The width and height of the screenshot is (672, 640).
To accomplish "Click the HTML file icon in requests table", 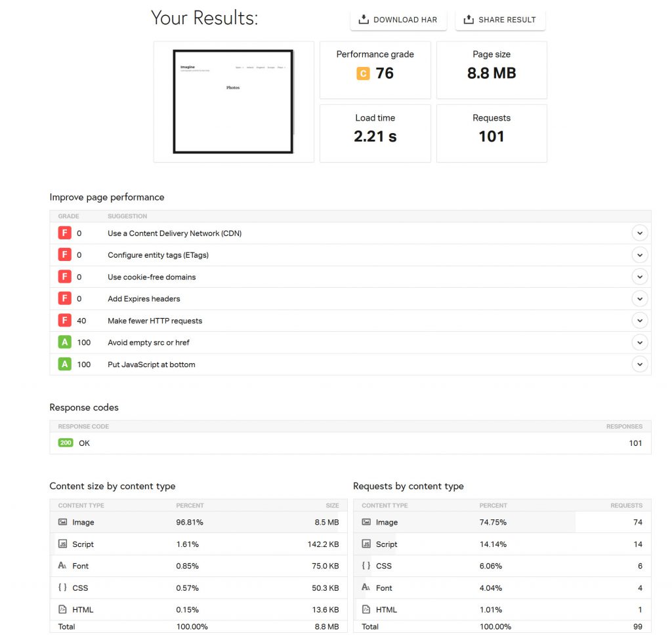I will [366, 609].
